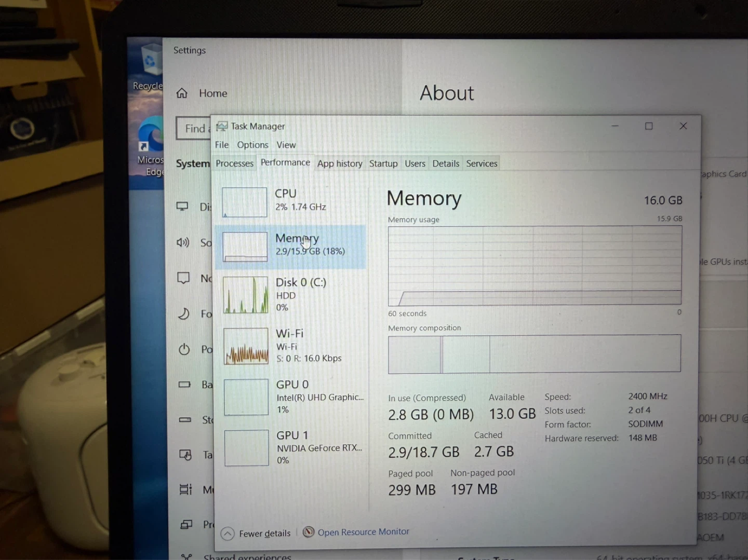This screenshot has width=748, height=560.
Task: Click the Available 13.0 GB value
Action: point(512,414)
